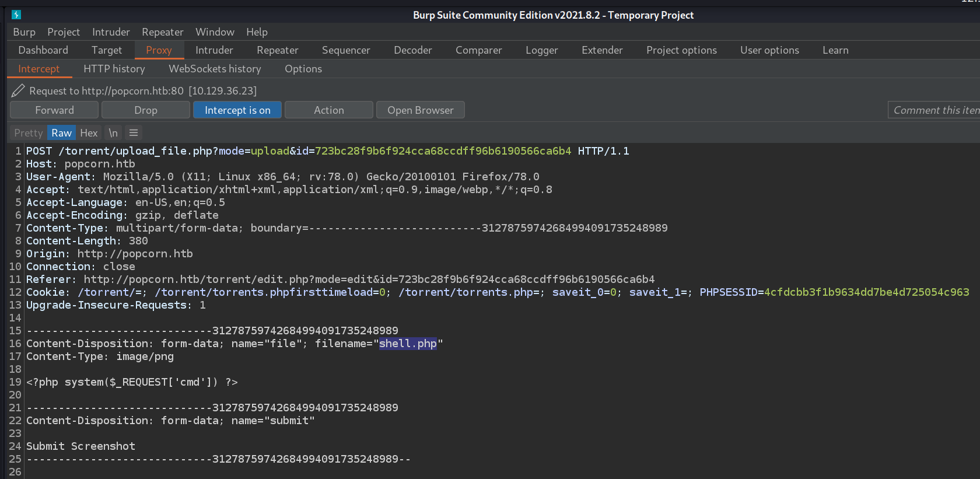Switch to the Pretty view

pos(29,133)
